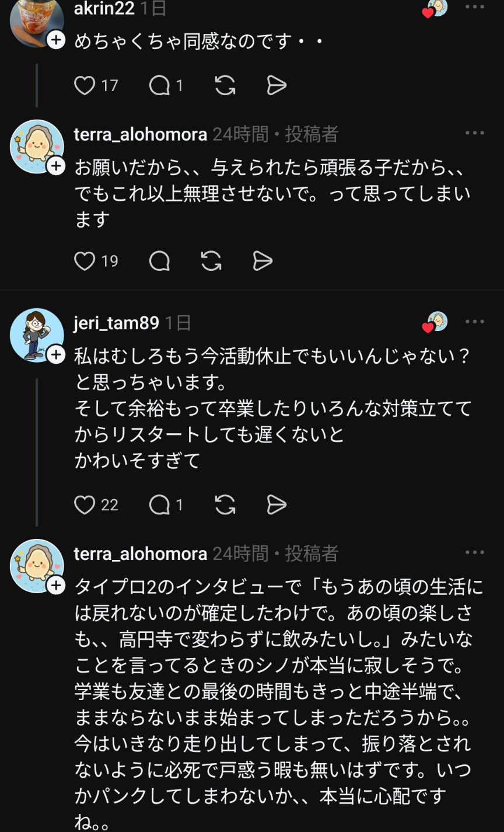Image resolution: width=504 pixels, height=832 pixels.
Task: Open more options for akrin22's comment
Action: click(475, 8)
